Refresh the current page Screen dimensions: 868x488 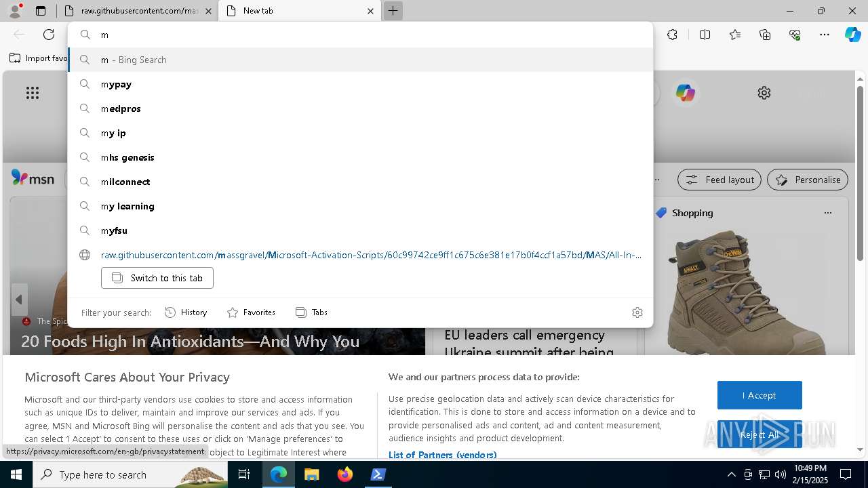(x=49, y=35)
